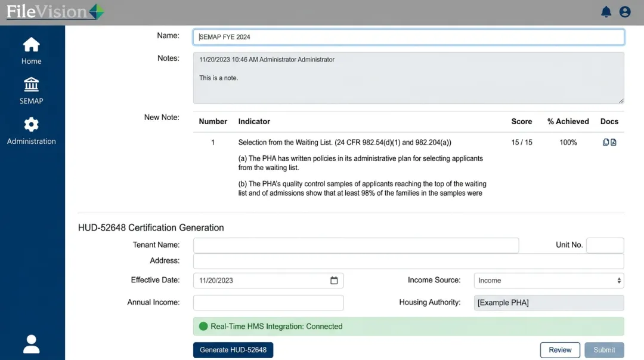Click the Number column header
This screenshot has height=360, width=644.
point(213,121)
